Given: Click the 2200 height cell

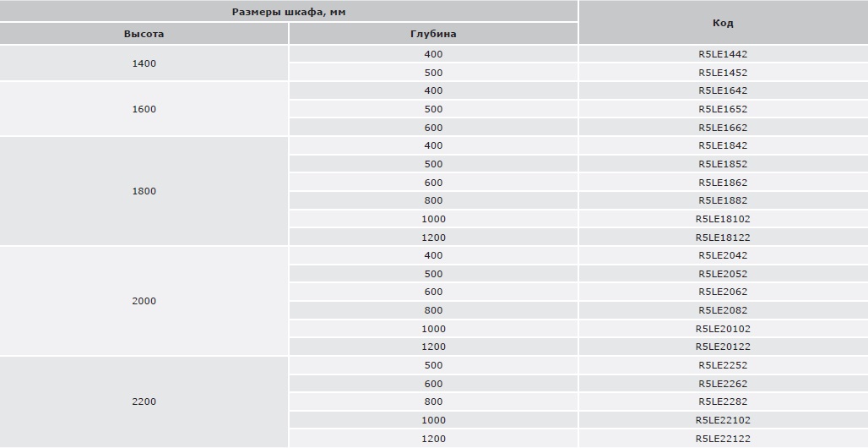Looking at the screenshot, I should point(144,402).
